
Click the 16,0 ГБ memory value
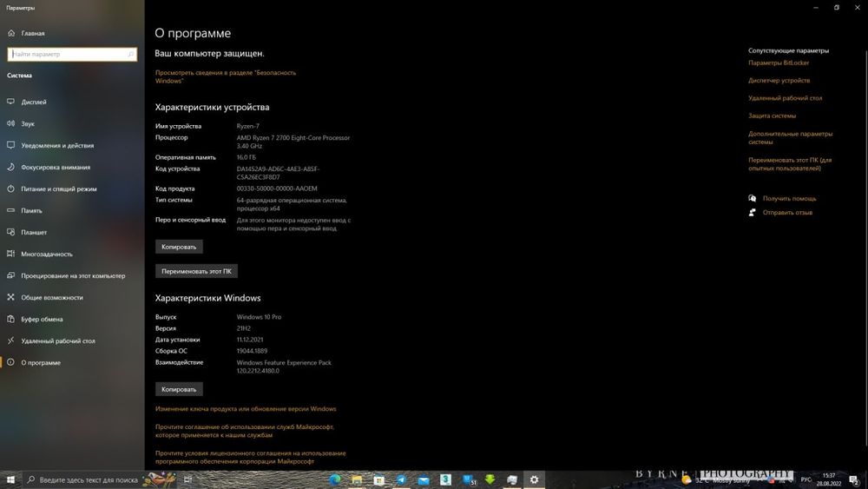tap(247, 157)
